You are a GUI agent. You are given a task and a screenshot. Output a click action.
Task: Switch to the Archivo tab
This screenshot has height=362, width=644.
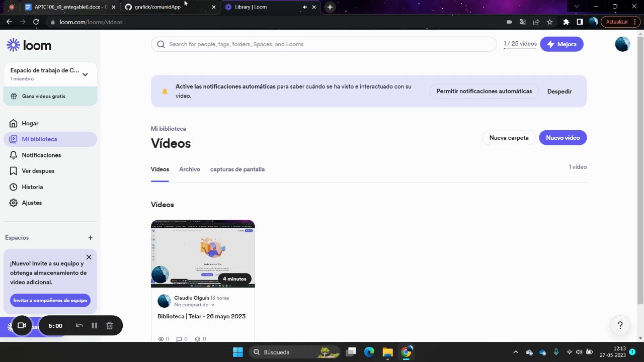click(x=190, y=169)
